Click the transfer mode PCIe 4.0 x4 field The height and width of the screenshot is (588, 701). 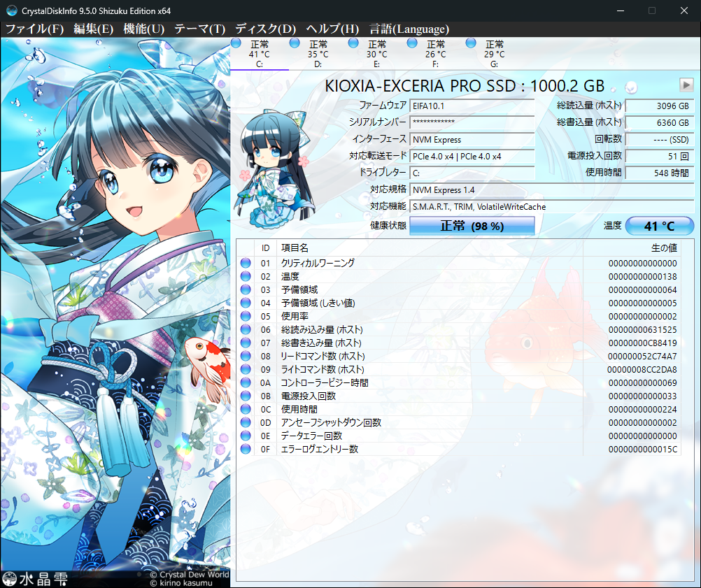472,157
